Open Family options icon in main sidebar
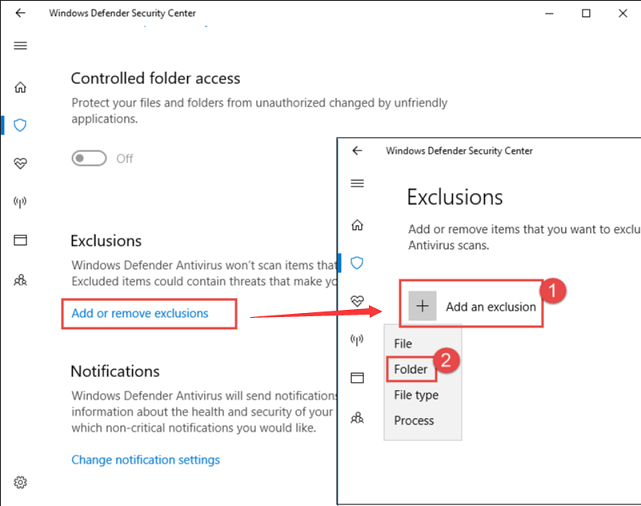Viewport: 641px width, 506px height. (20, 280)
